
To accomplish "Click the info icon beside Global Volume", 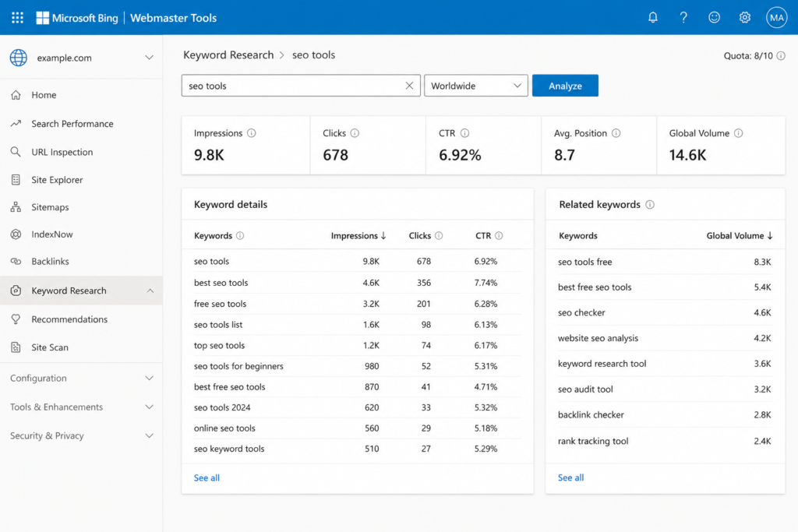I will [x=739, y=133].
